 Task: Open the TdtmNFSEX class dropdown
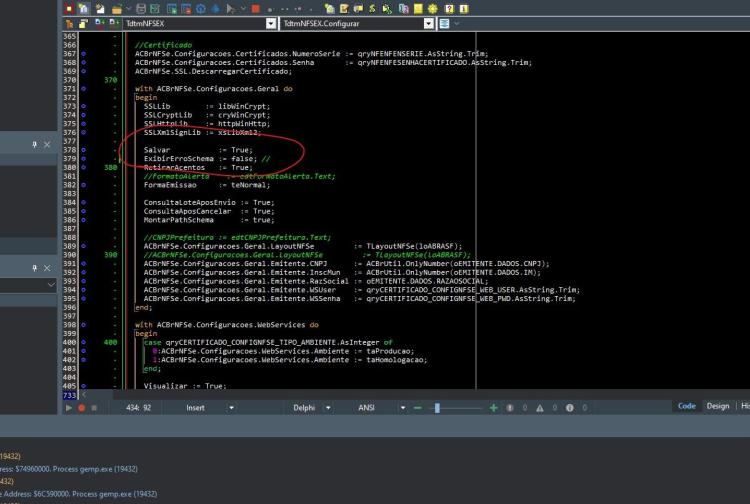tap(271, 23)
